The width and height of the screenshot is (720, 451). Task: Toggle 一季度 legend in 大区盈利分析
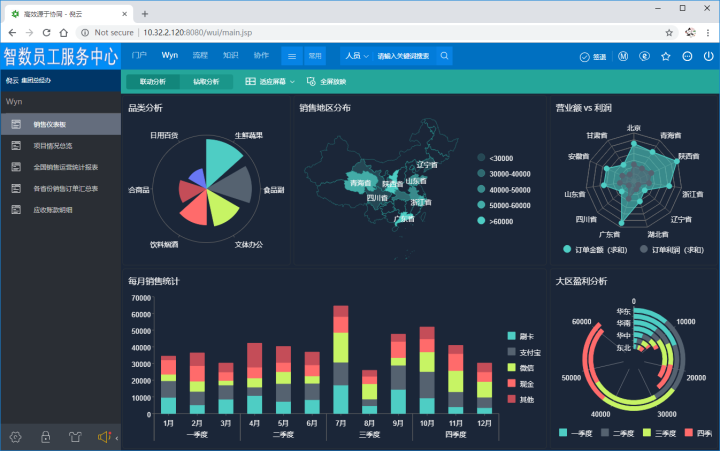coord(576,433)
